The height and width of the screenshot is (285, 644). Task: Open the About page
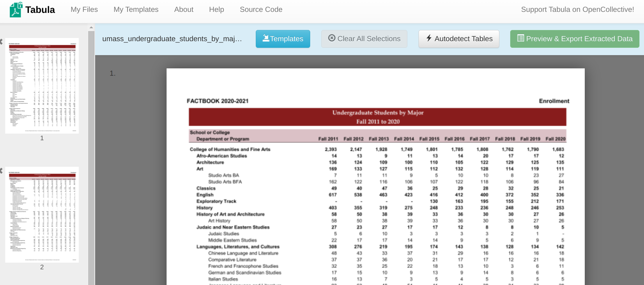pos(184,10)
